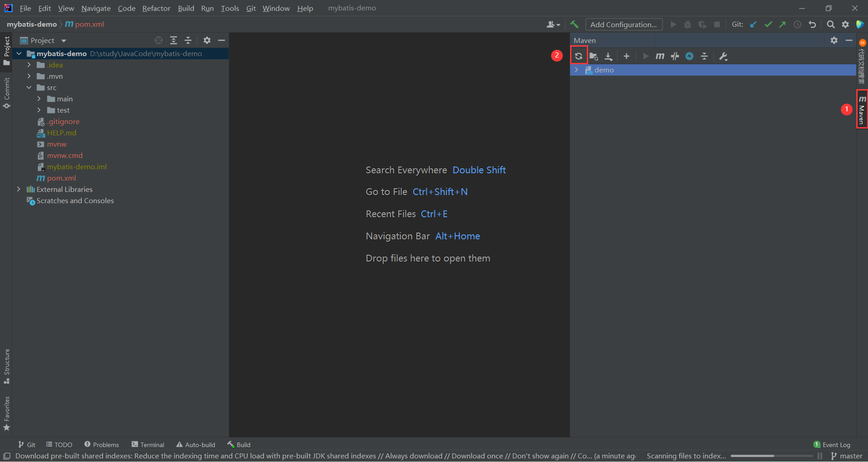Select pom.xml in project tree
The height and width of the screenshot is (462, 868).
pyautogui.click(x=61, y=178)
